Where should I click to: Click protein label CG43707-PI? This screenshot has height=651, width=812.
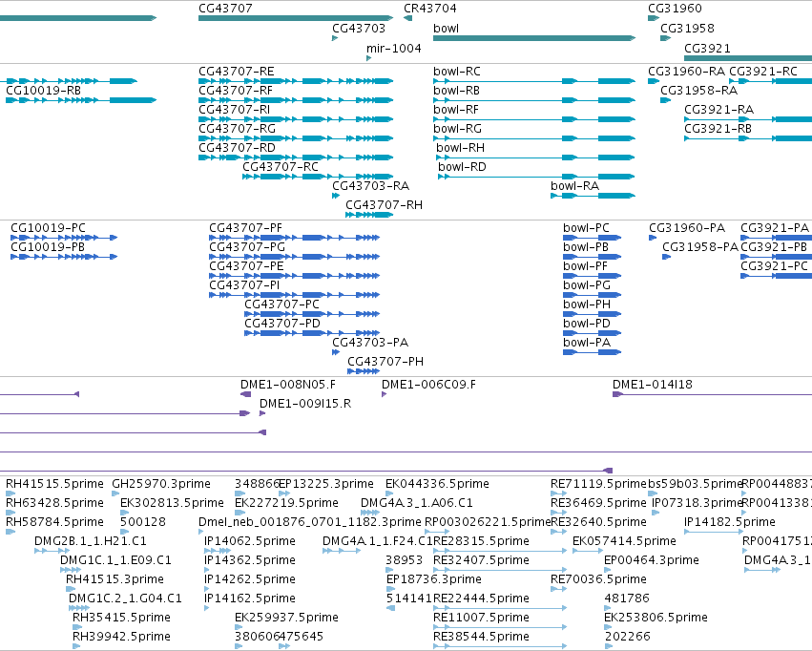244,285
